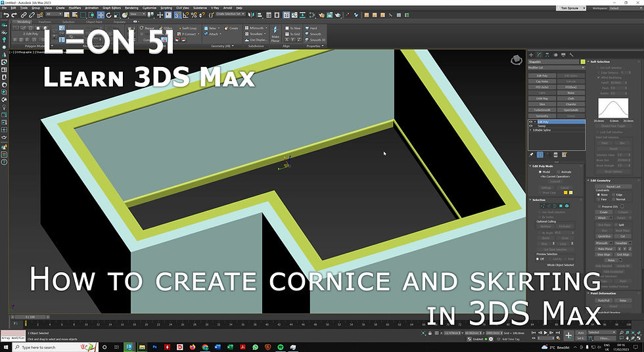Toggle visibility eye of Sweep modifier
Screen dimensions: 644x352
(x=531, y=126)
